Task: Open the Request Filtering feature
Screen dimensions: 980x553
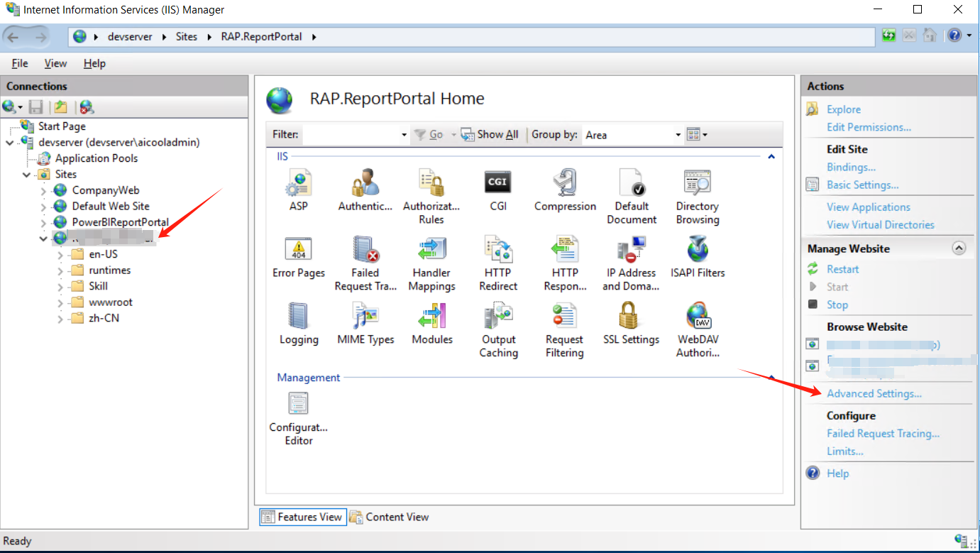Action: pyautogui.click(x=565, y=331)
